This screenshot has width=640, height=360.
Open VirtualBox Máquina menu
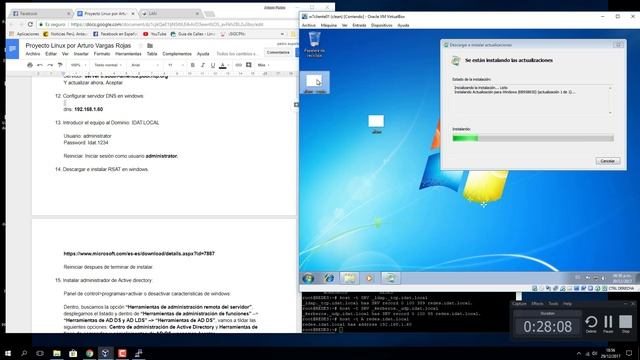pos(329,25)
